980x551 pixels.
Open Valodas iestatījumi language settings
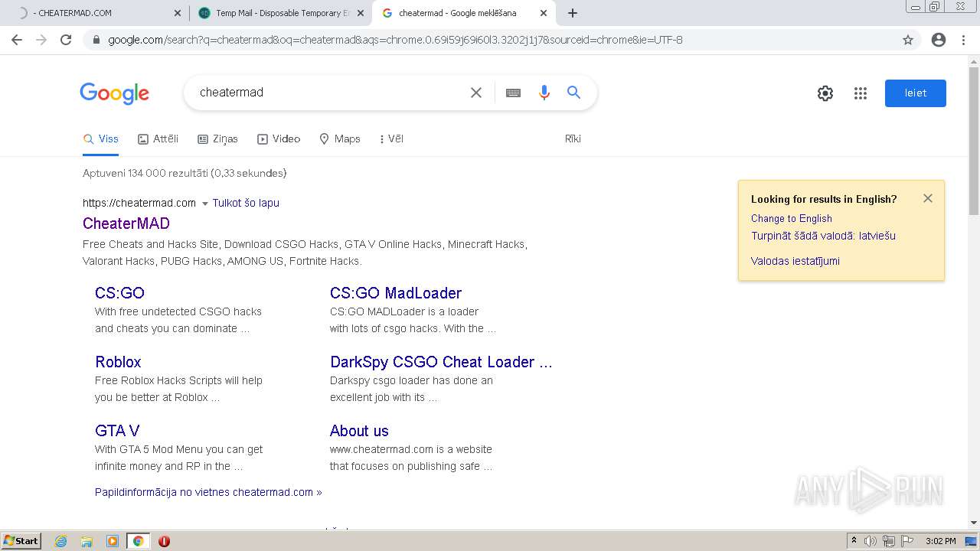pos(795,261)
